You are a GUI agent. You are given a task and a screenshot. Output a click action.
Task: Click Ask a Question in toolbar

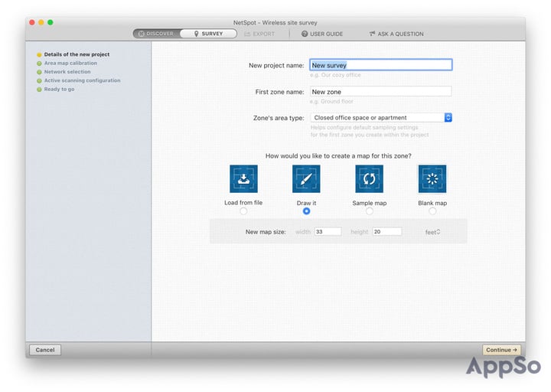(x=396, y=34)
